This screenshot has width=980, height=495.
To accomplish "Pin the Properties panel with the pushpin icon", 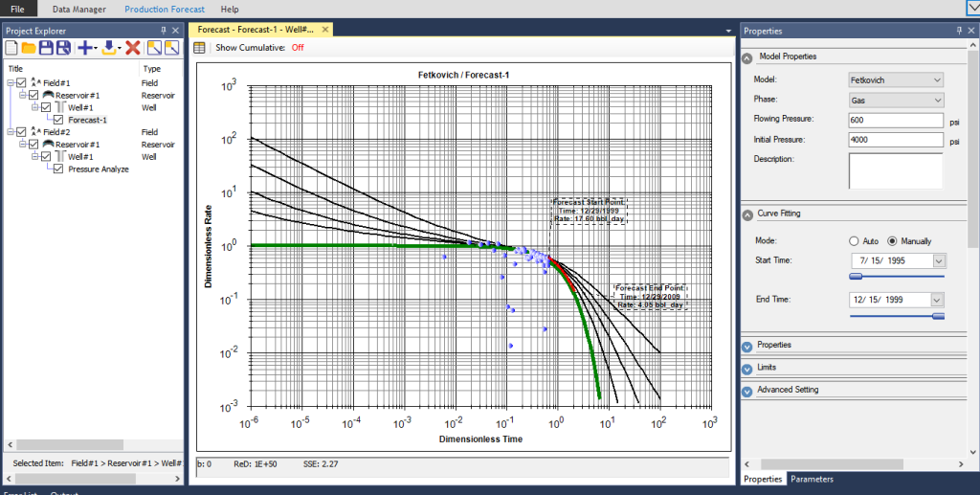I will pyautogui.click(x=959, y=31).
